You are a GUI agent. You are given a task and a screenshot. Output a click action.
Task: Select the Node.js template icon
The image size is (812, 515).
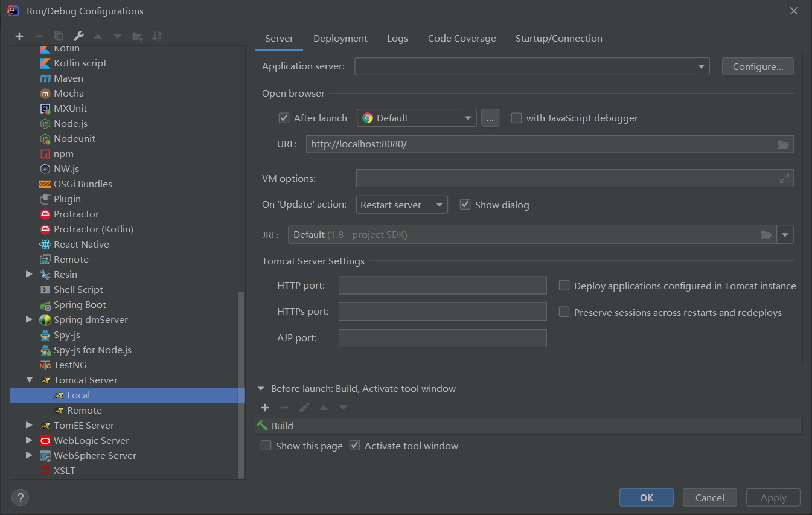(x=45, y=124)
